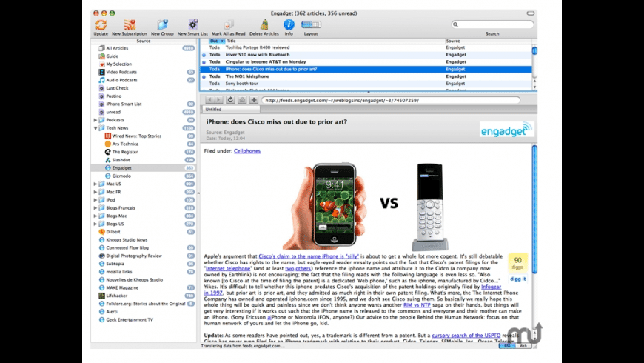Toggle toolbar with the top-right pill button
644x363 pixels.
(531, 13)
